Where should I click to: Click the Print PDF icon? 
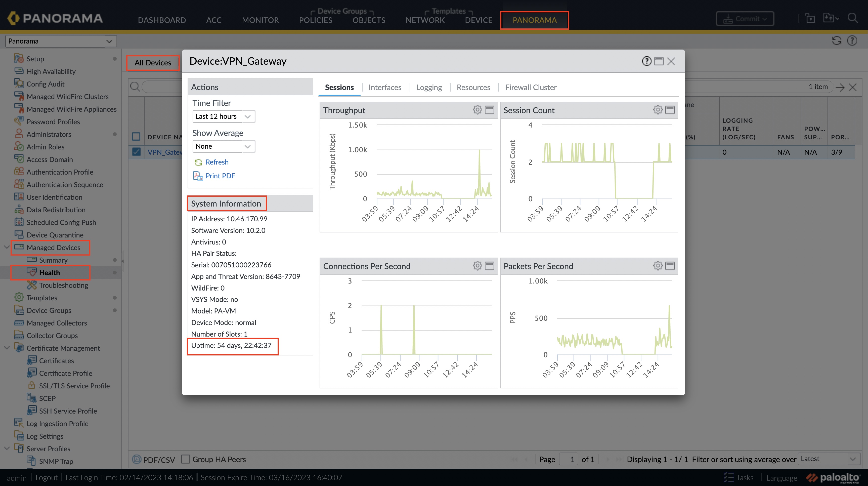pyautogui.click(x=198, y=176)
